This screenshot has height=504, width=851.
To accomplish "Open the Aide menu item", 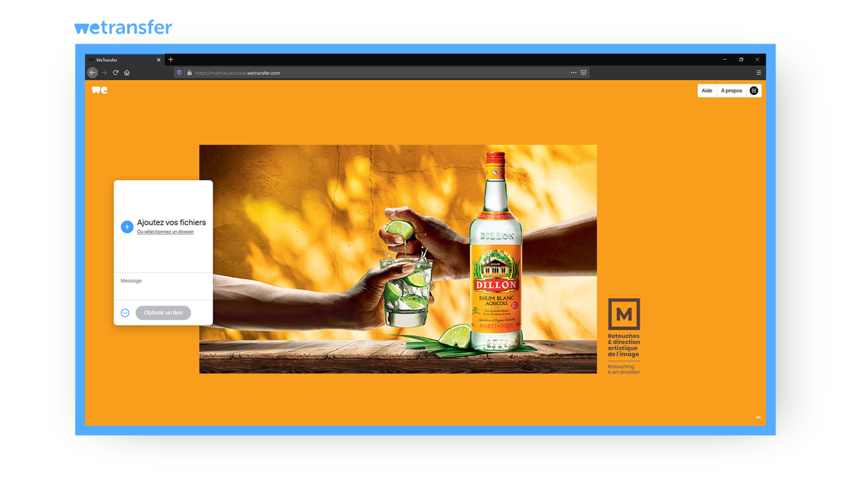I will click(707, 91).
